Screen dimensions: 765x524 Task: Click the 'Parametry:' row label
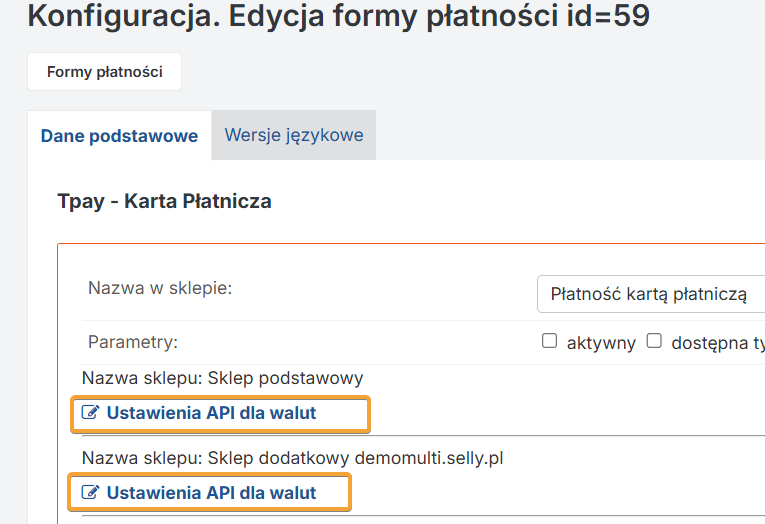tap(132, 342)
